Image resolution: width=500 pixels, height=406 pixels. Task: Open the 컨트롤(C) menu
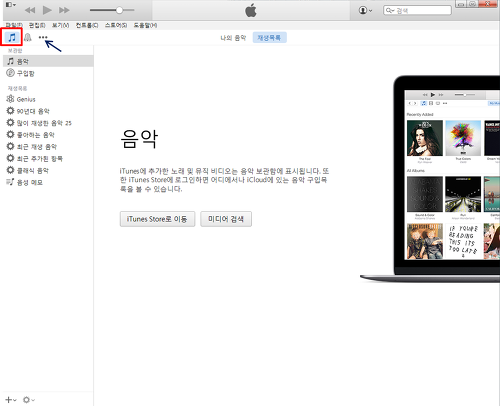tap(87, 25)
